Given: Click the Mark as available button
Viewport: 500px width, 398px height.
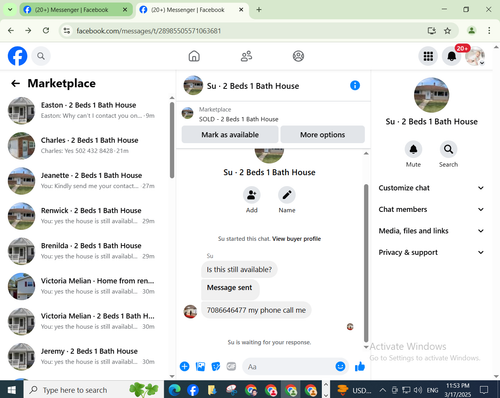Looking at the screenshot, I should [x=230, y=135].
